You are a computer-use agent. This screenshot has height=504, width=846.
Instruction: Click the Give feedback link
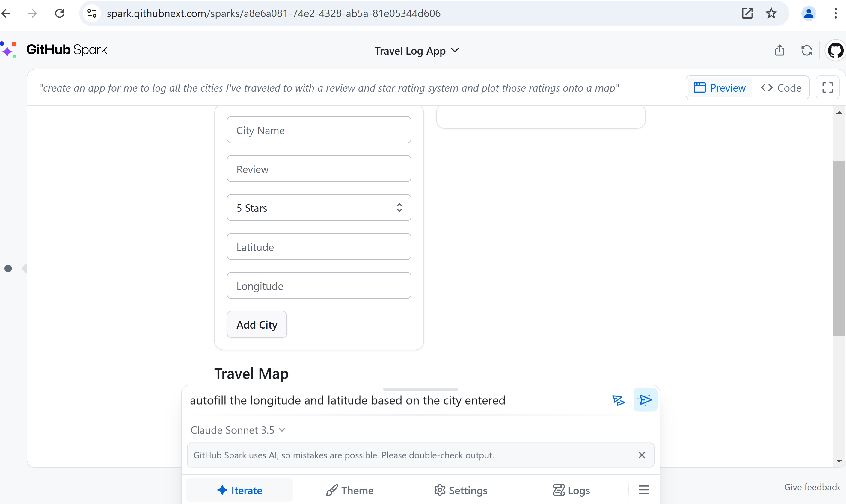812,487
